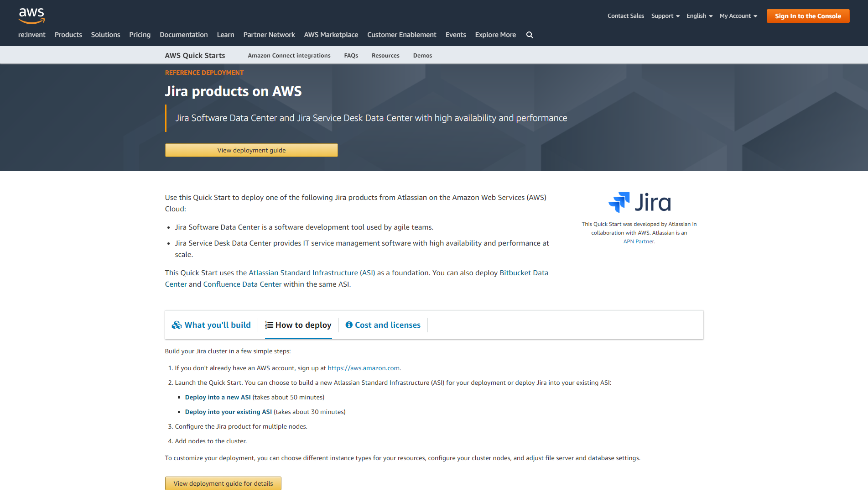
Task: Open the search magnifier icon
Action: [530, 35]
